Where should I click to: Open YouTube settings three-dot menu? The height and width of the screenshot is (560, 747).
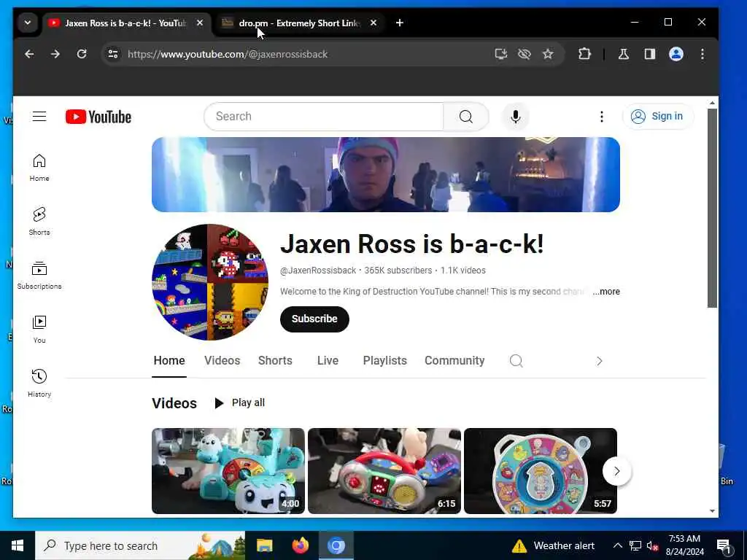pos(602,117)
